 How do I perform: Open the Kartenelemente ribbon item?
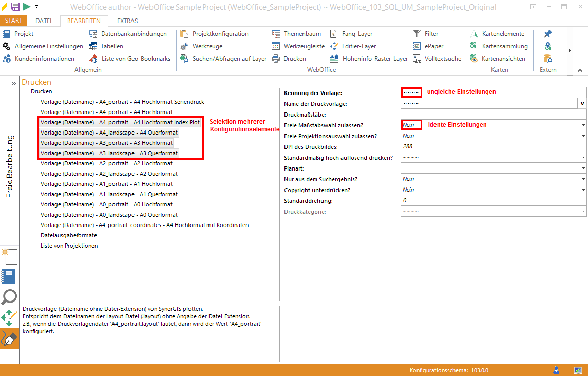pos(497,34)
